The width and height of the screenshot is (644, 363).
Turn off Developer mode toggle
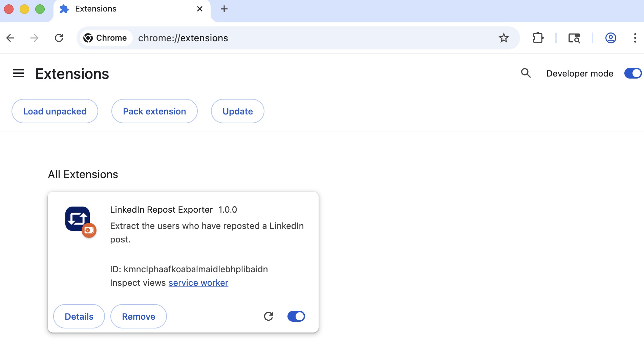tap(632, 73)
